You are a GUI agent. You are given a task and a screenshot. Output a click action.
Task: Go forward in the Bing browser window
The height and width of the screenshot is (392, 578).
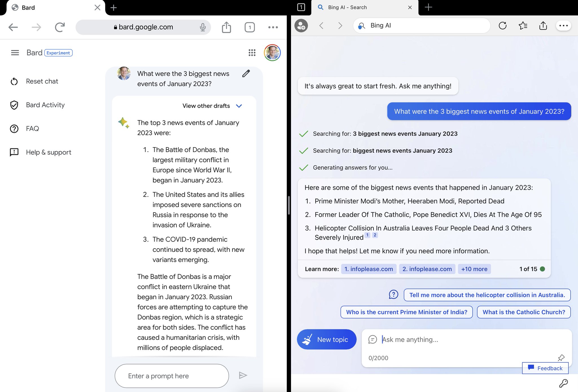coord(340,26)
